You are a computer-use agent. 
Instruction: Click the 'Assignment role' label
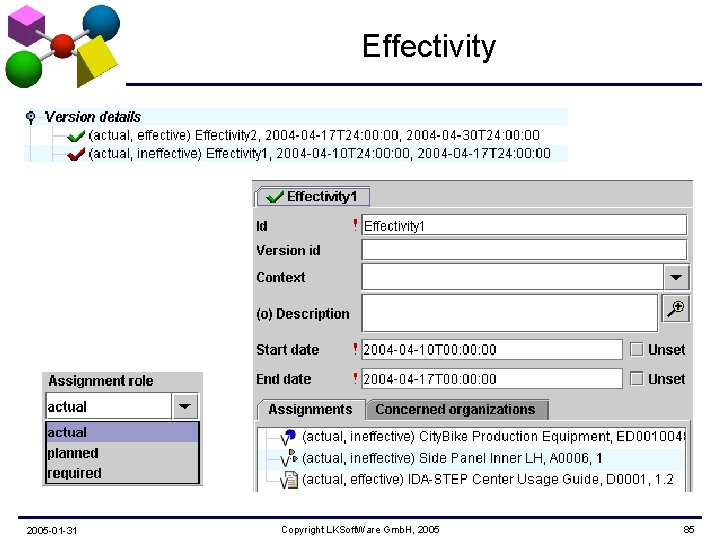101,381
